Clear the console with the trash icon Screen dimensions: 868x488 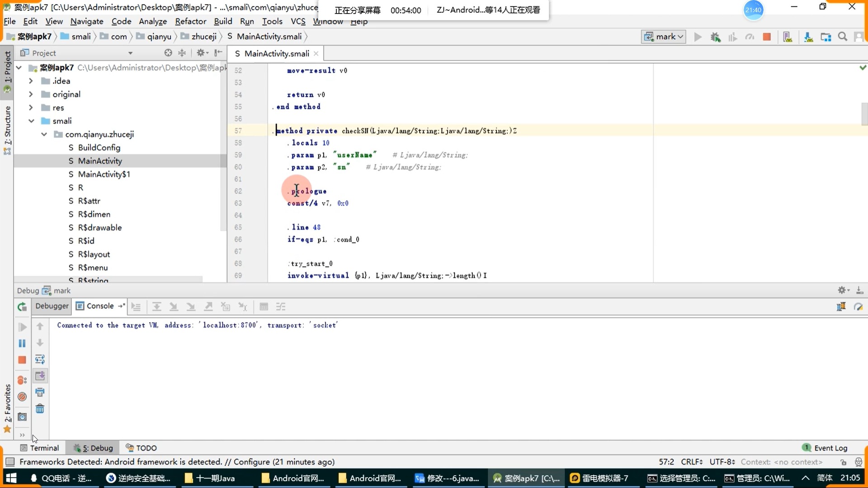click(40, 409)
